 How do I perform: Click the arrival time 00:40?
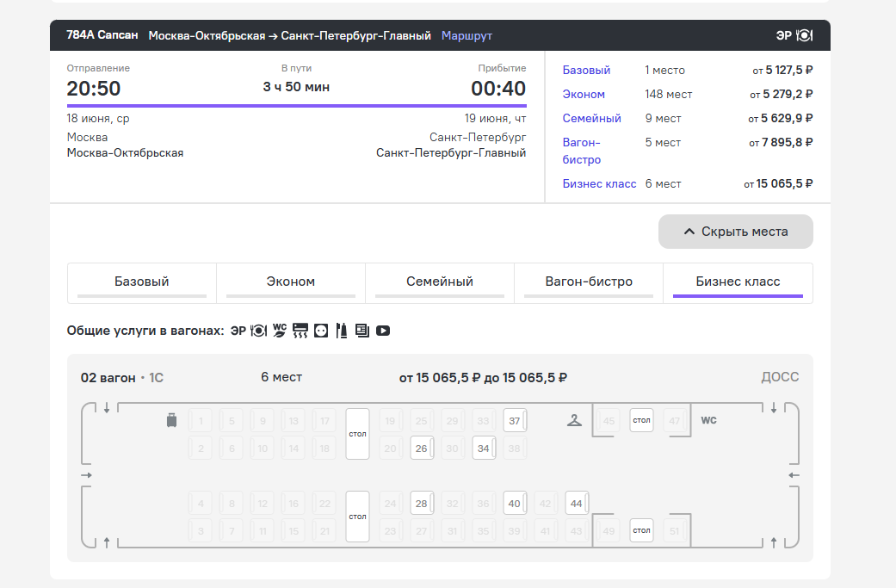point(498,89)
